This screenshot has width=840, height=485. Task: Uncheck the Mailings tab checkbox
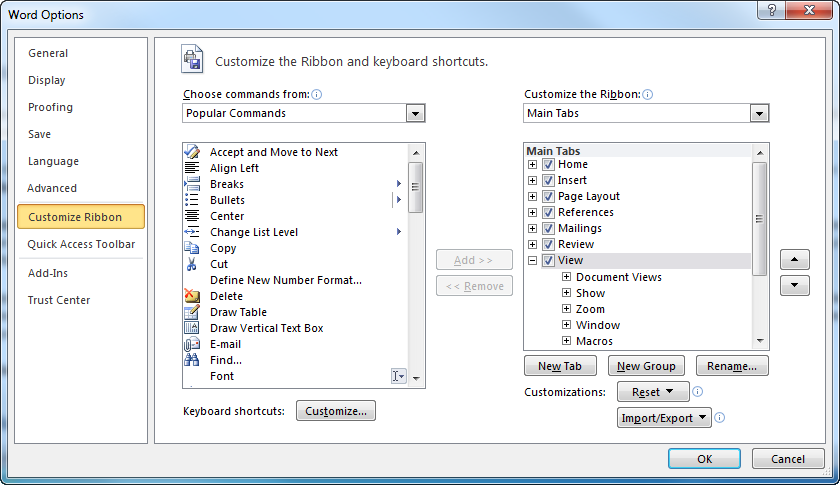[x=548, y=228]
